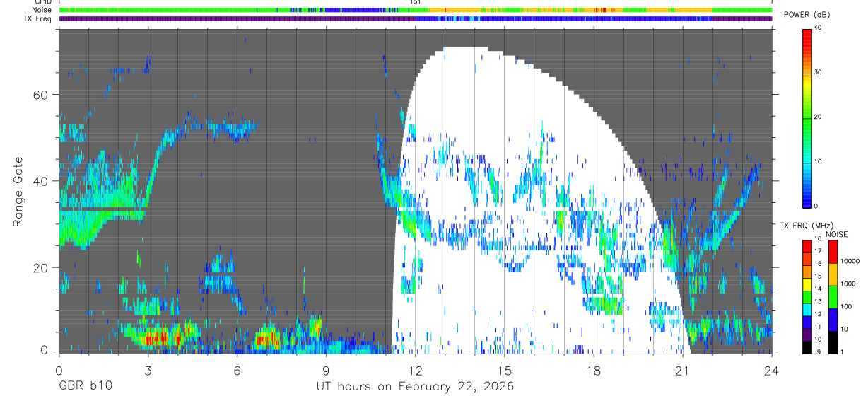Click the '40' tick on POWER scale

click(x=819, y=28)
